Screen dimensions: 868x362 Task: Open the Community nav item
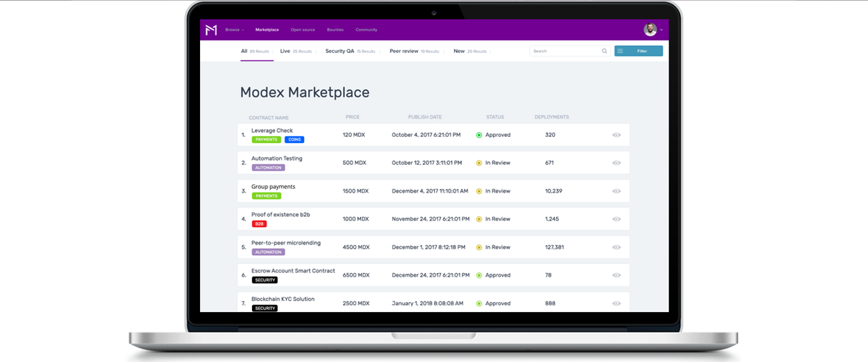coord(367,30)
